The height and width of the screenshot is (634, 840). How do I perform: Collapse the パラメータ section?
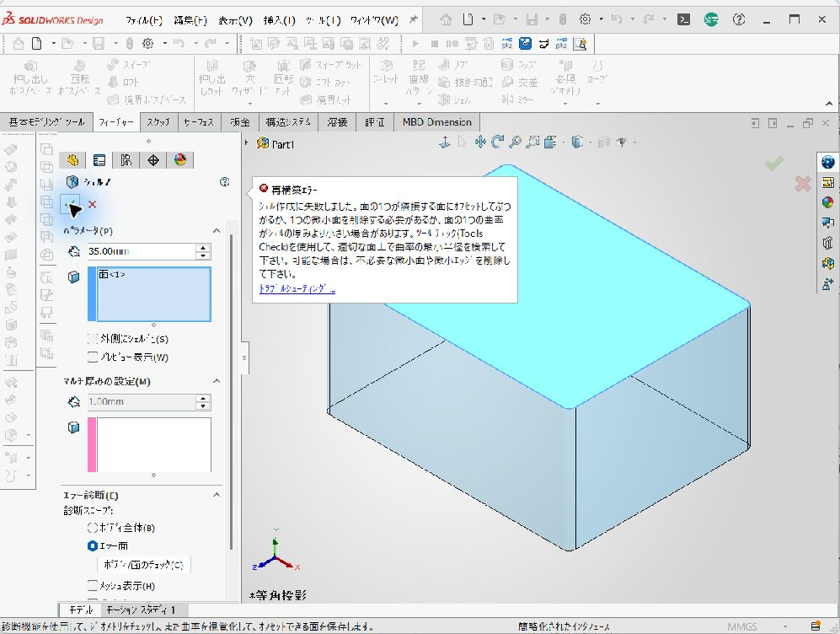217,231
